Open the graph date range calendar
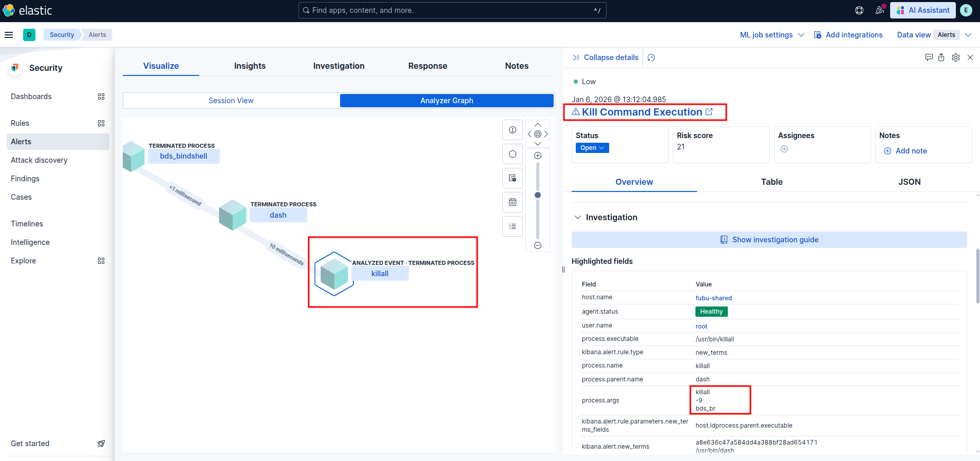The width and height of the screenshot is (980, 461). (513, 202)
